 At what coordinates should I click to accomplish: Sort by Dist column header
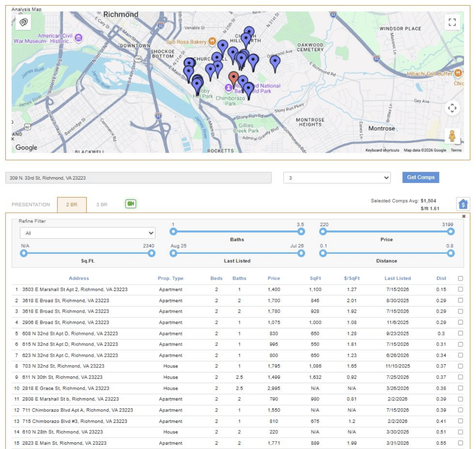pos(441,278)
